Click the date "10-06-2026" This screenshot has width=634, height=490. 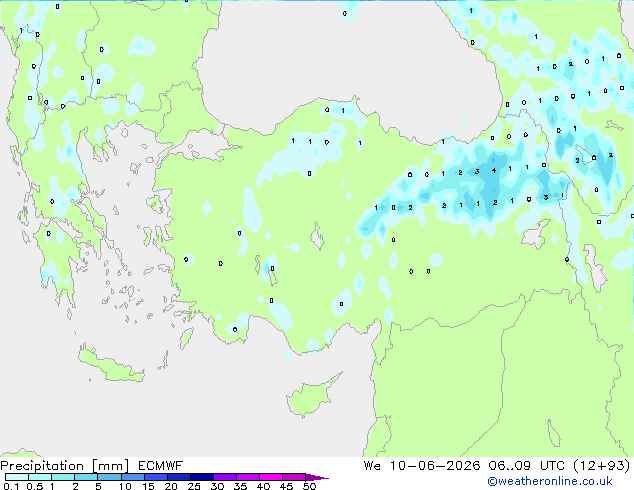(435, 466)
